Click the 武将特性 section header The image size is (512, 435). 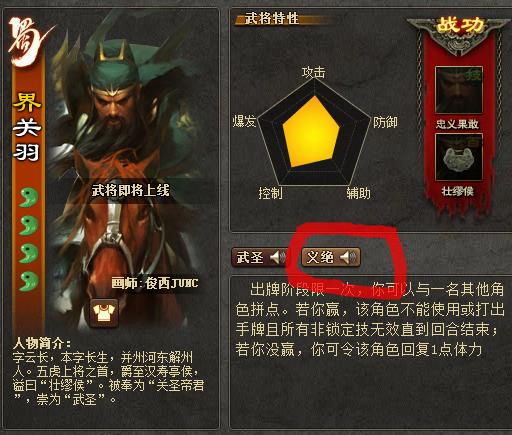pos(271,18)
